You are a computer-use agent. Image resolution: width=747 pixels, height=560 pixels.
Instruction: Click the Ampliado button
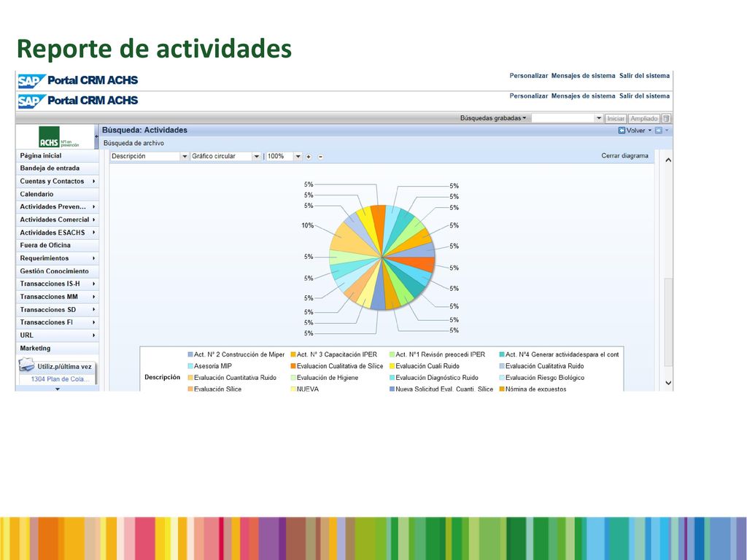point(644,118)
